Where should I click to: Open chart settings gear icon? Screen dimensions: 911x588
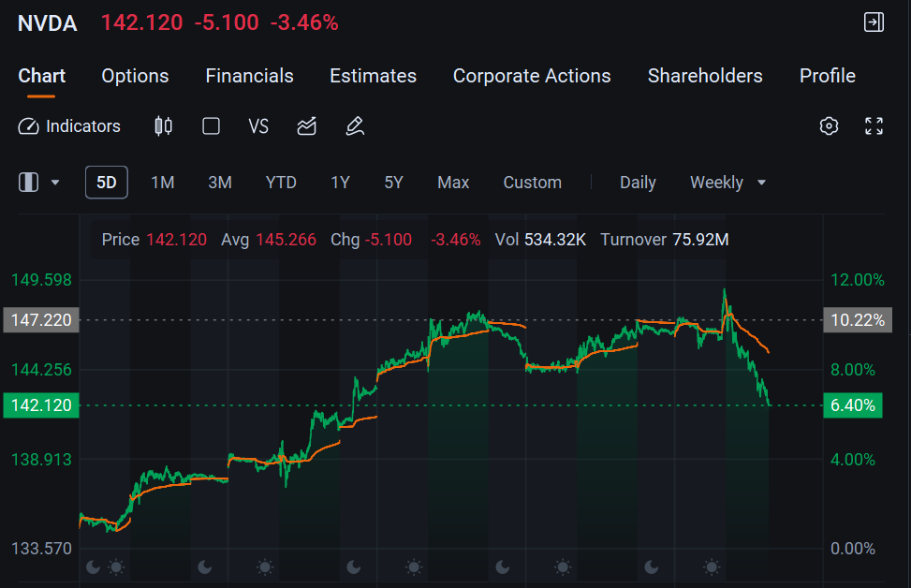tap(829, 126)
